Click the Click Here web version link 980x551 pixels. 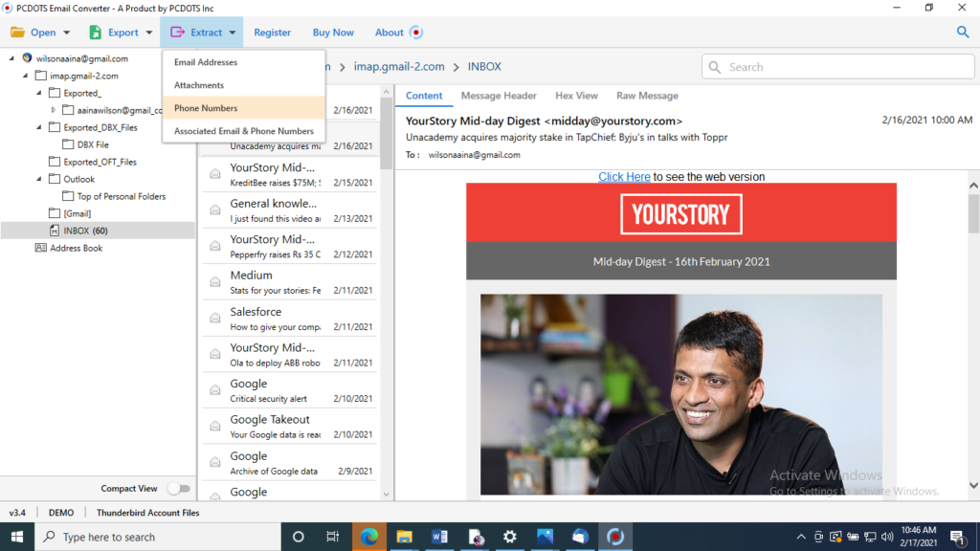pos(624,177)
